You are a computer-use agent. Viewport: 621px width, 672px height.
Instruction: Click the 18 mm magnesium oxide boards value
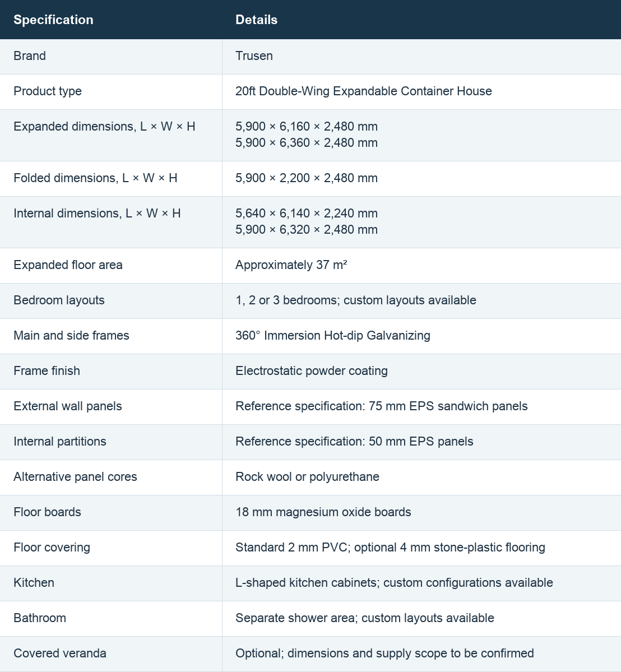[323, 512]
